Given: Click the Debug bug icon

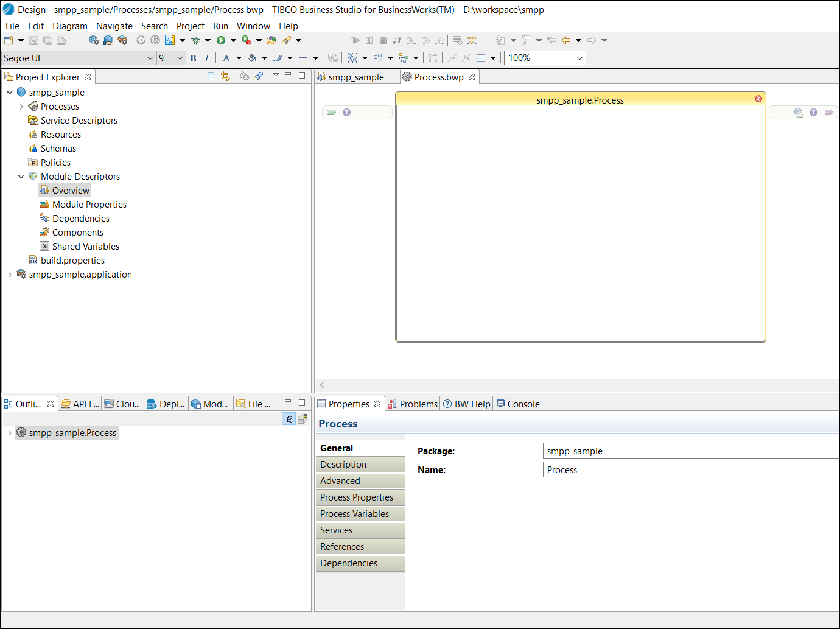Looking at the screenshot, I should tap(195, 40).
